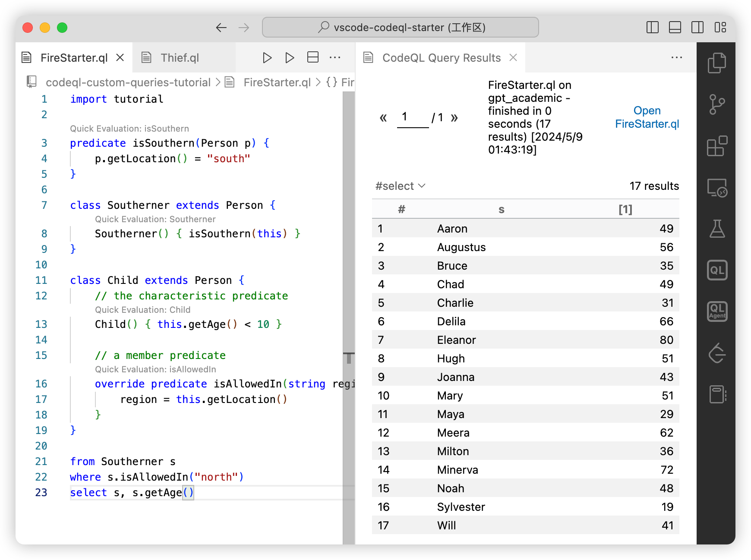Click the 17 results count label

pyautogui.click(x=654, y=186)
